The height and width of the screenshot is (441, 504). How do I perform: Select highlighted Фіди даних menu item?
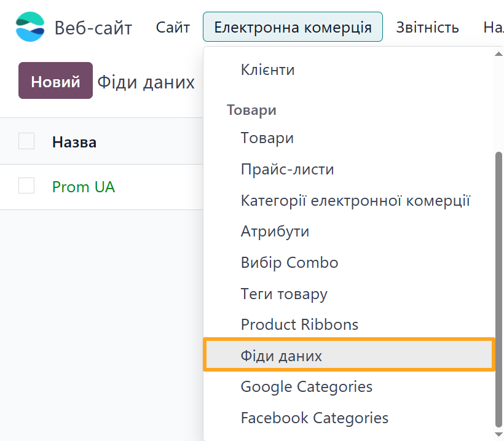click(x=282, y=356)
